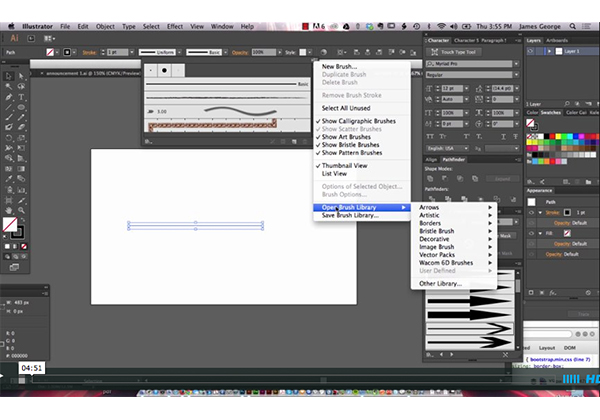Click the Fill color box in toolbox
This screenshot has height=420, width=600.
(10, 225)
